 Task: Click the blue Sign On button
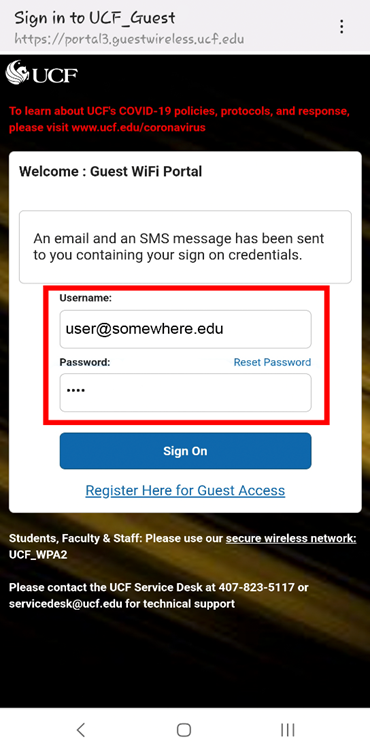point(185,451)
